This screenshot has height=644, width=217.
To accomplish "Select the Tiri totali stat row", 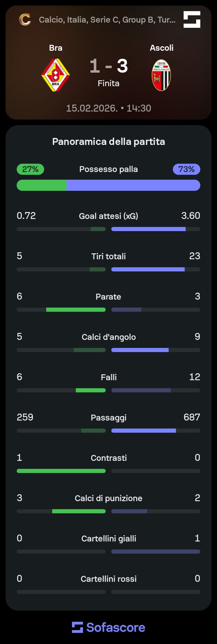I will [108, 261].
